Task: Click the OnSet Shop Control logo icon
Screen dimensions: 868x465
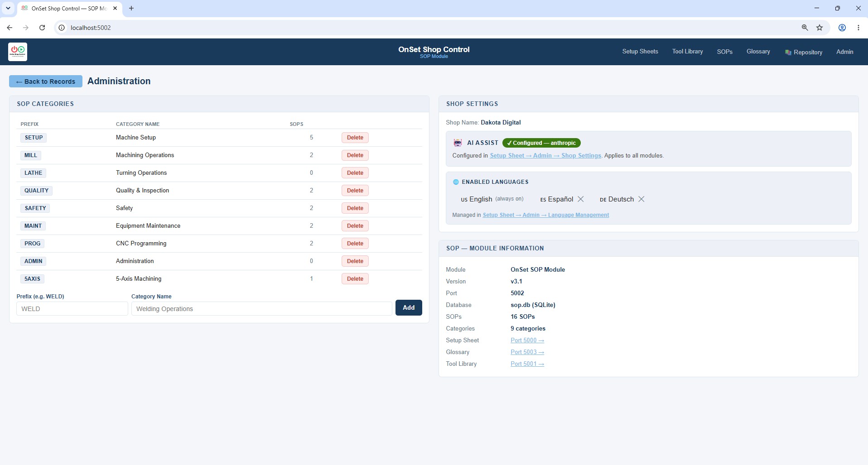Action: [18, 52]
